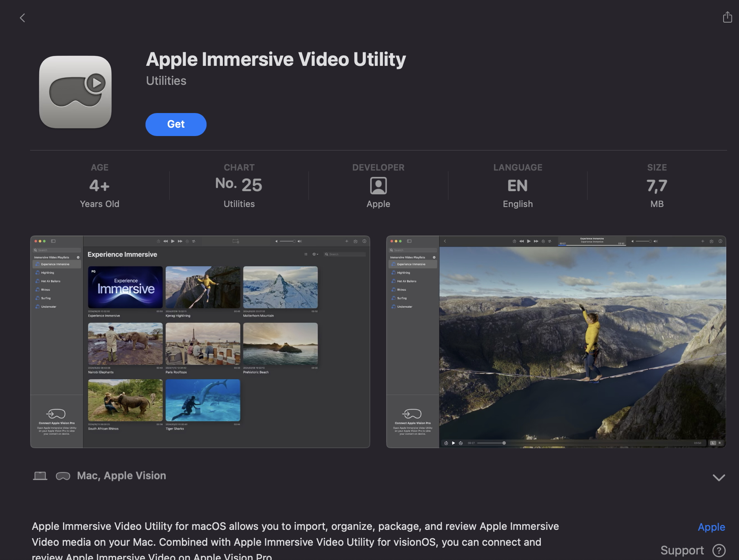The width and height of the screenshot is (739, 560).
Task: Click the 4+ age rating
Action: [100, 186]
